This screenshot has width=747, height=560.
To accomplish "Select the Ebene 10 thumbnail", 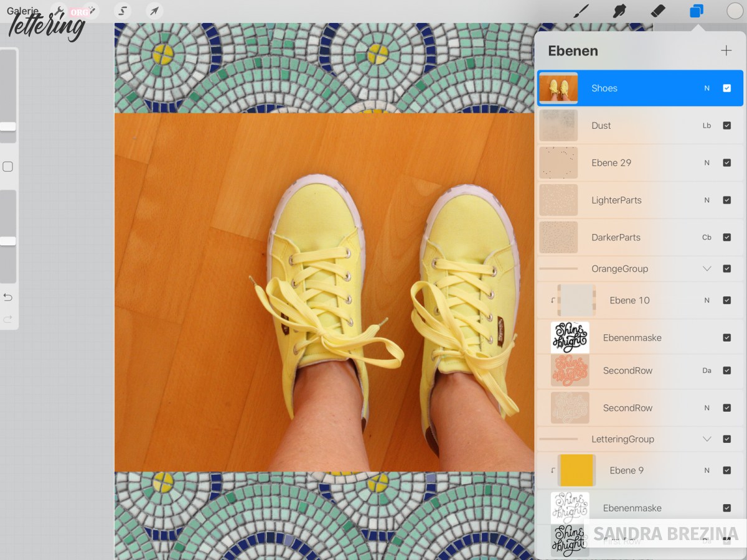I will [x=576, y=300].
